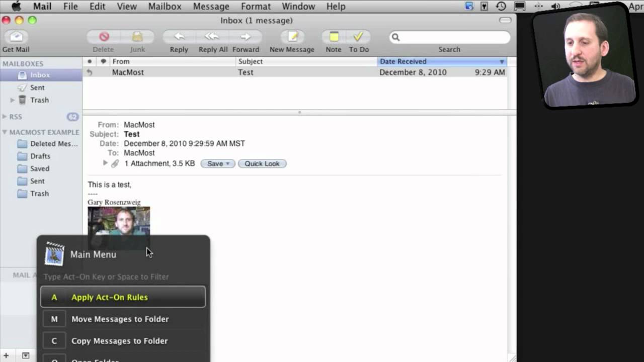This screenshot has height=362, width=644.
Task: Open the Mail application menu
Action: point(42,6)
